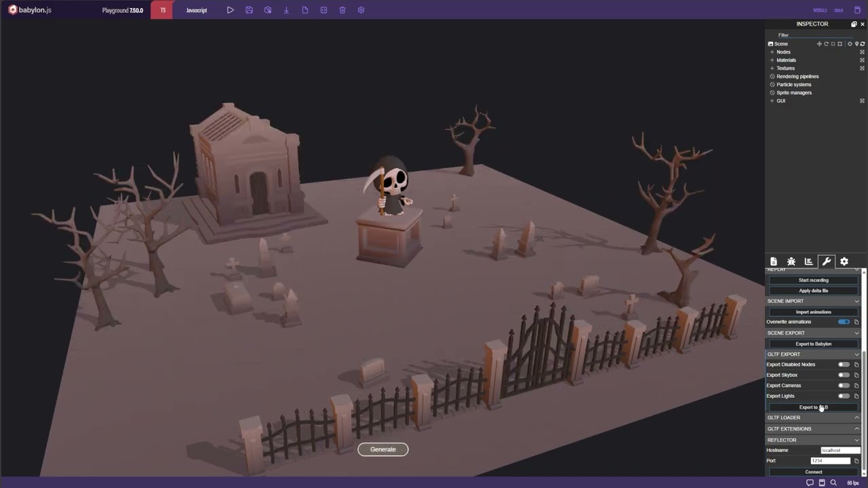Click the Export to GLB button

click(x=814, y=407)
